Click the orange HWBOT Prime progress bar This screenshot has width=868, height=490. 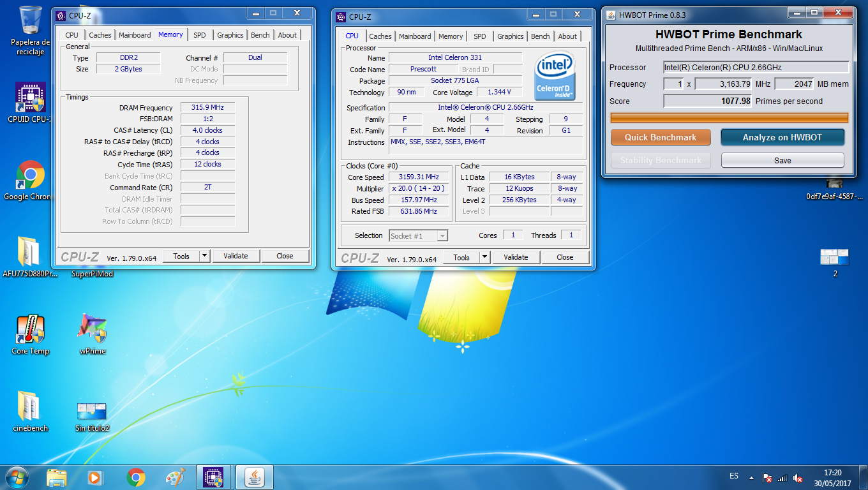(730, 117)
